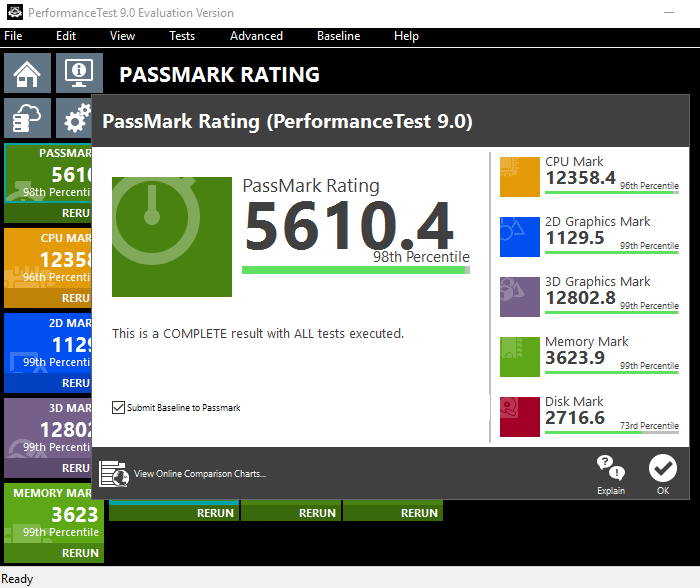The height and width of the screenshot is (588, 700).
Task: Click the Memory Mark value 3623.9
Action: [575, 358]
